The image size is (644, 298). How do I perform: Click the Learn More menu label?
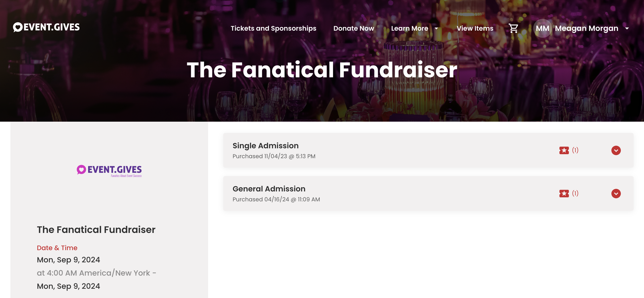coord(409,29)
